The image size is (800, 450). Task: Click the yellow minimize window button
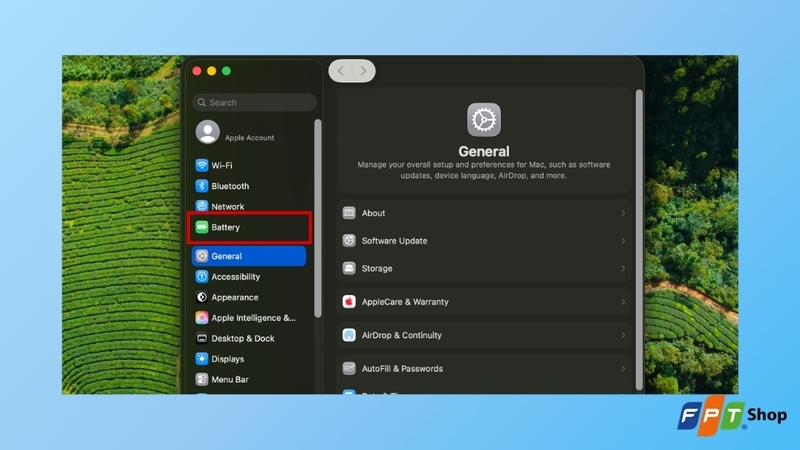tap(212, 71)
